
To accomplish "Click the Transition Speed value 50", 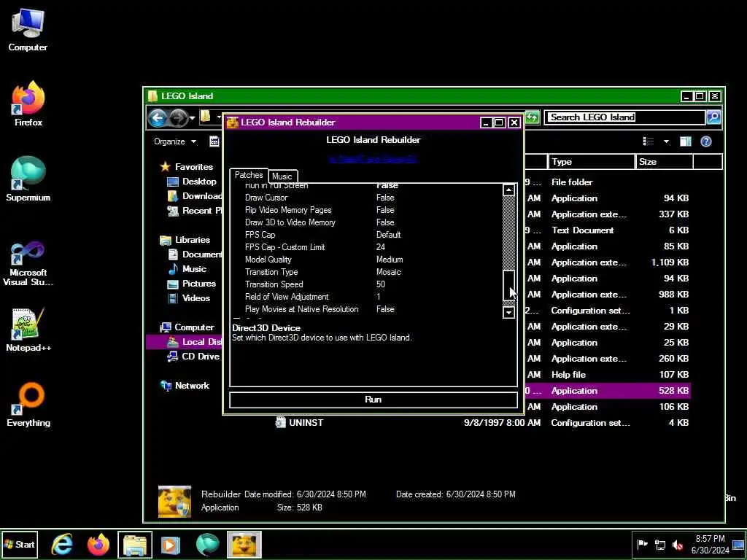I will point(381,284).
